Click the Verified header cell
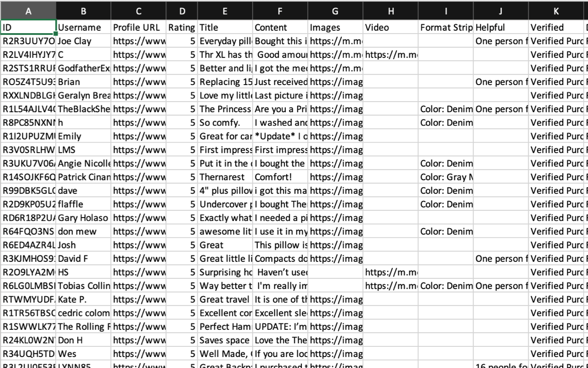The width and height of the screenshot is (588, 368). [x=556, y=28]
